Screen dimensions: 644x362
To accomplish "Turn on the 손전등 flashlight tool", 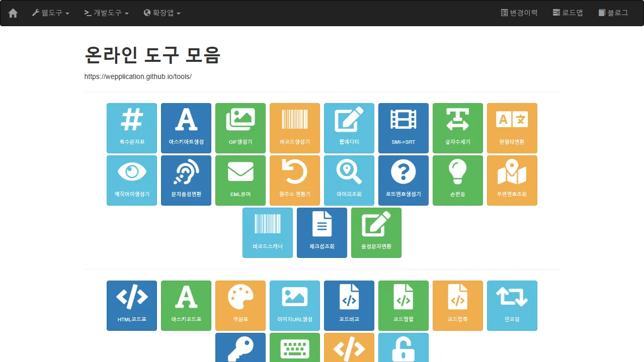I will click(457, 180).
